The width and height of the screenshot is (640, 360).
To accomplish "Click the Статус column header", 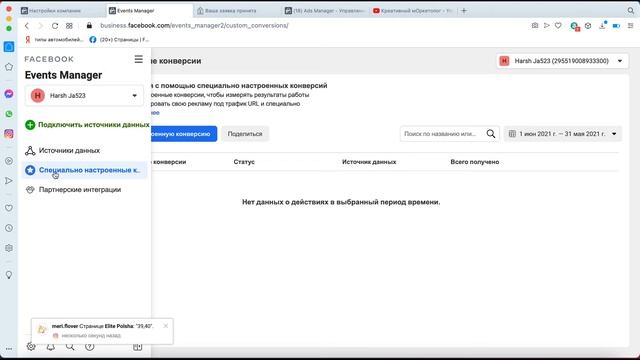I will pos(244,162).
